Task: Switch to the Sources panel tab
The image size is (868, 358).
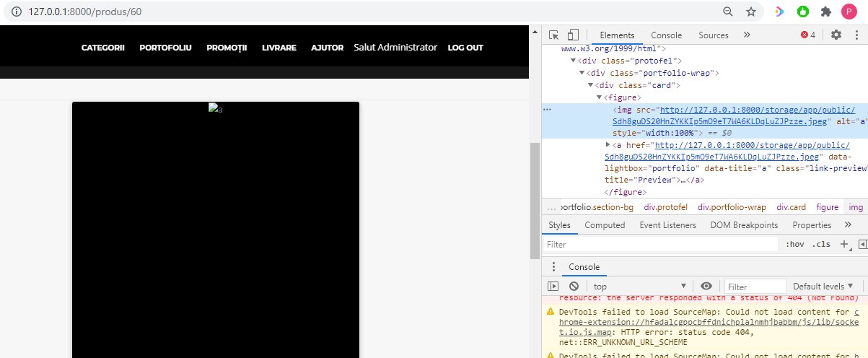Action: click(714, 35)
